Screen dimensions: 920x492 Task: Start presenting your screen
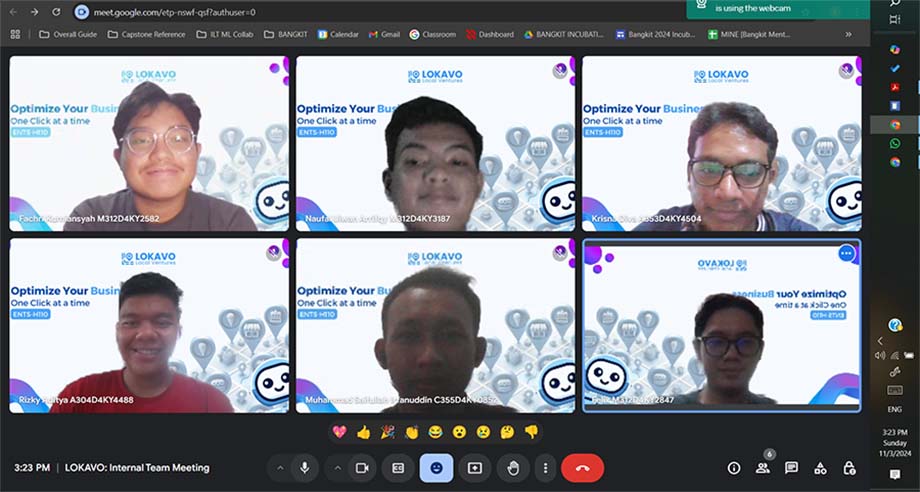point(475,468)
